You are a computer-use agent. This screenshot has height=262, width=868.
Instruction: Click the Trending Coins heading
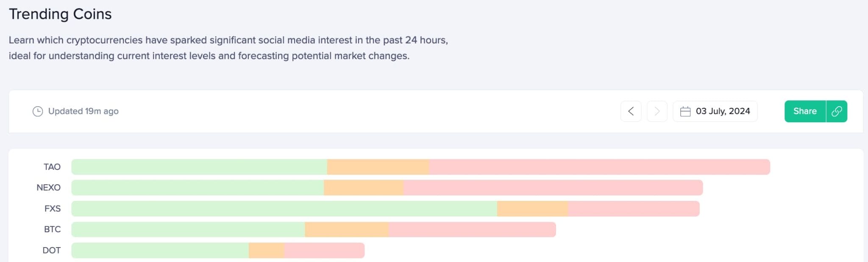(60, 14)
